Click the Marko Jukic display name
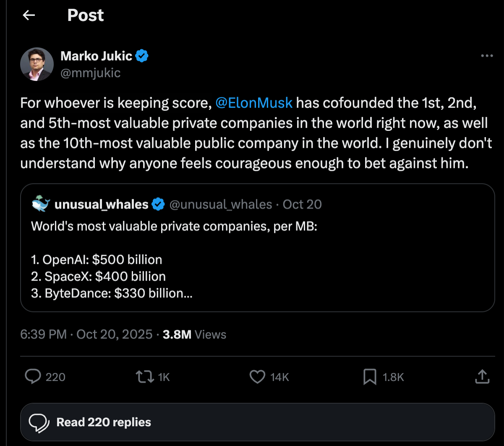 97,55
